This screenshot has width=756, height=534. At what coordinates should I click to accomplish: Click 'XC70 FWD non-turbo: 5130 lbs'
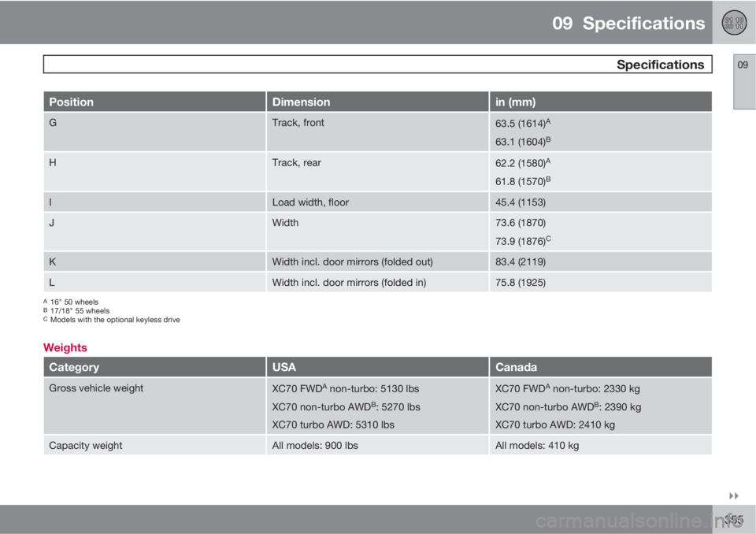pyautogui.click(x=345, y=388)
